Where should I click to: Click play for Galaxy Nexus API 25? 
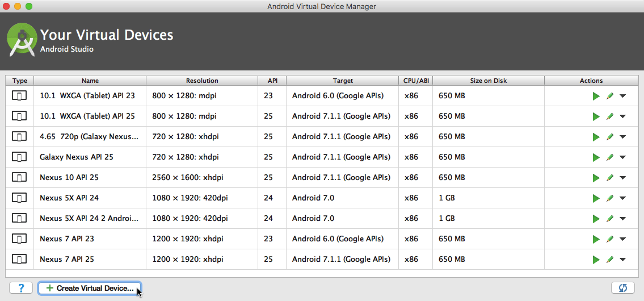point(596,157)
